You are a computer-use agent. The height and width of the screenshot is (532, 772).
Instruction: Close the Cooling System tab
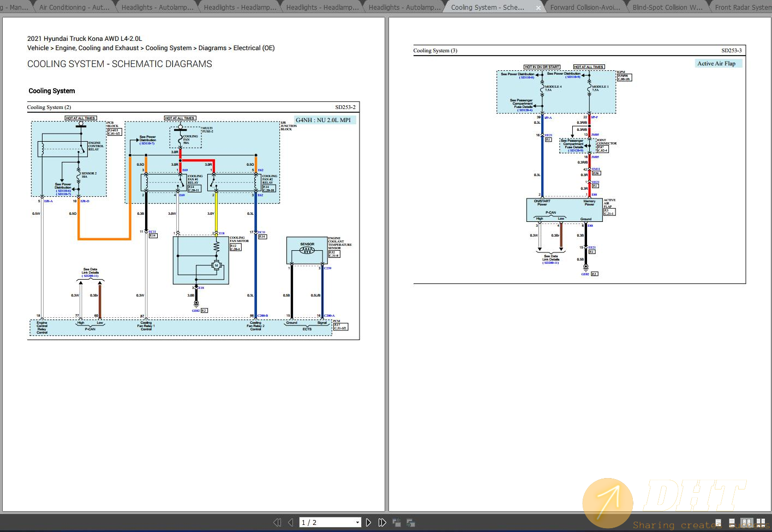click(538, 8)
